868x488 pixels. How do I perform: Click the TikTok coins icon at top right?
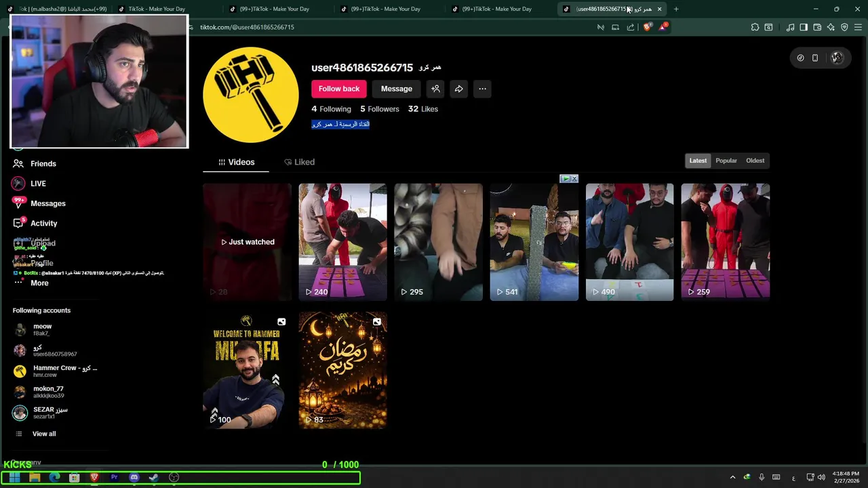(x=800, y=58)
